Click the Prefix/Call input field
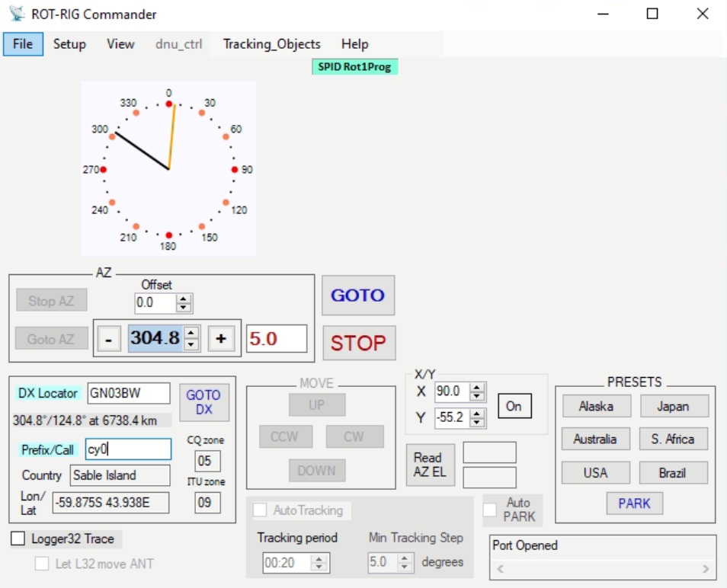 [129, 449]
